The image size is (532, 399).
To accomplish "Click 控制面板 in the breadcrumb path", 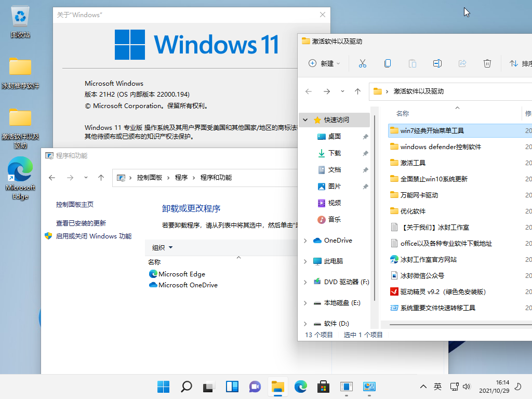I will click(149, 178).
